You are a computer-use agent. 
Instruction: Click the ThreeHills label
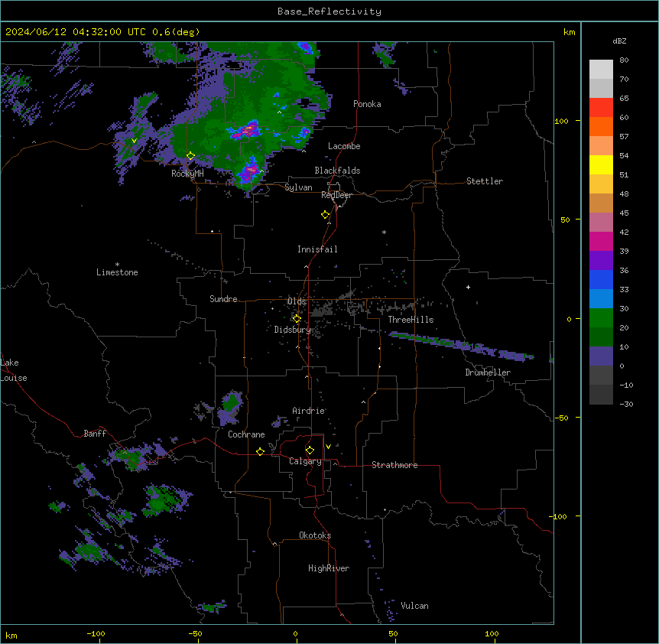411,320
